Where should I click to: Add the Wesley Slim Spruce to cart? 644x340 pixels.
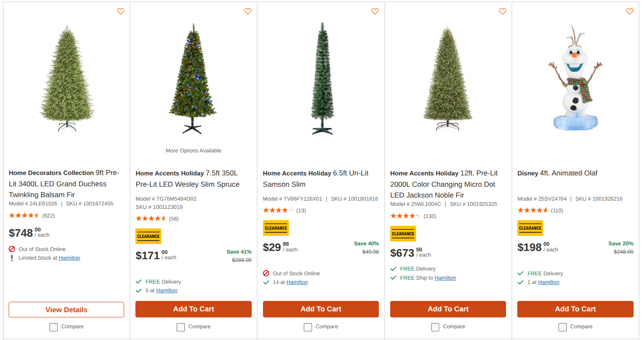194,309
